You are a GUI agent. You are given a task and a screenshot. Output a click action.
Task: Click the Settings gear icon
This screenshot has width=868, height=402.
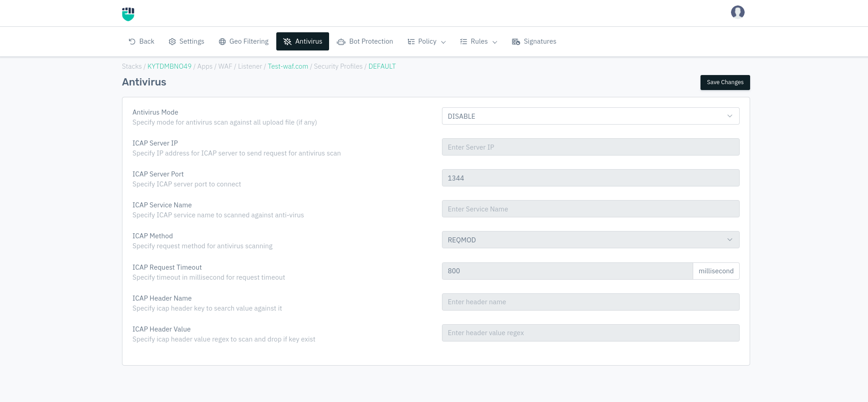coord(172,41)
